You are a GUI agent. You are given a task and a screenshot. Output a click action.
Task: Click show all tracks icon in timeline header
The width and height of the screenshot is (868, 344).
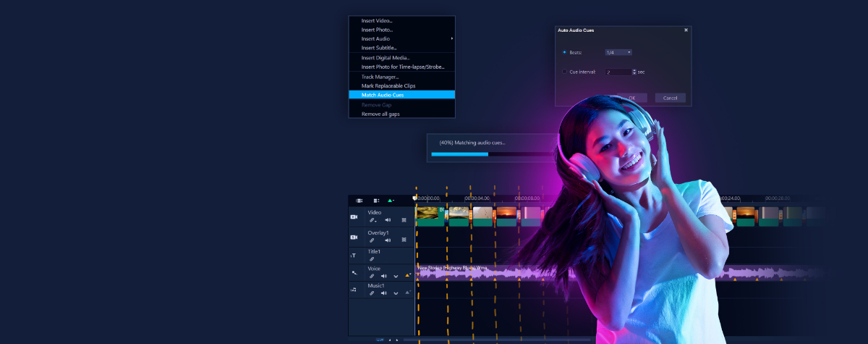coord(359,201)
